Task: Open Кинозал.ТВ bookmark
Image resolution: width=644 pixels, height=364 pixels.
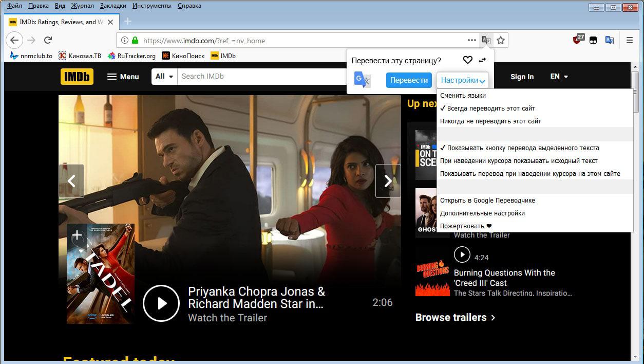Action: point(80,56)
